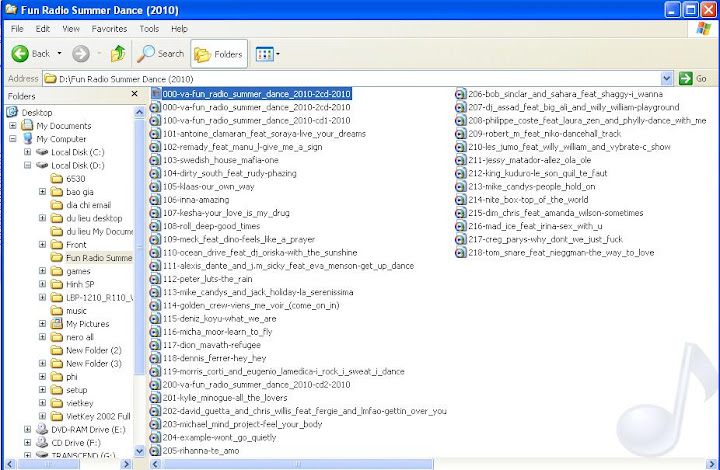The width and height of the screenshot is (720, 470).
Task: Select the 106-inna-amazing file icon
Action: pyautogui.click(x=155, y=200)
